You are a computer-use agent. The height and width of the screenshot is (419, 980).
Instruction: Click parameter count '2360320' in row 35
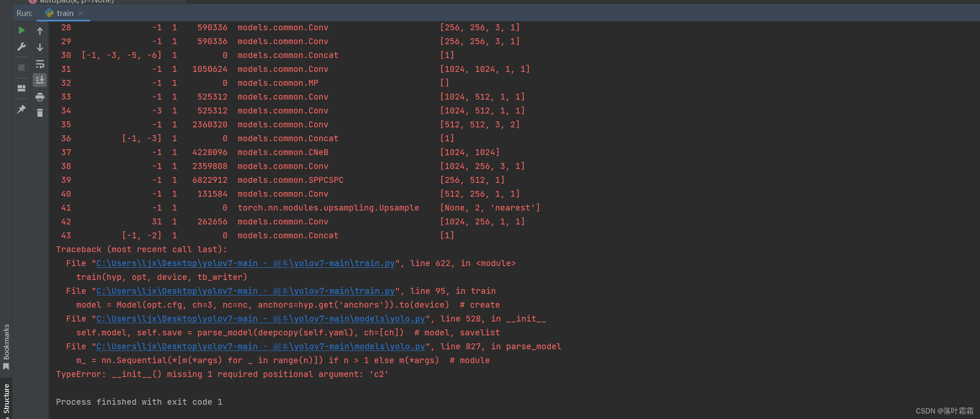[x=210, y=124]
